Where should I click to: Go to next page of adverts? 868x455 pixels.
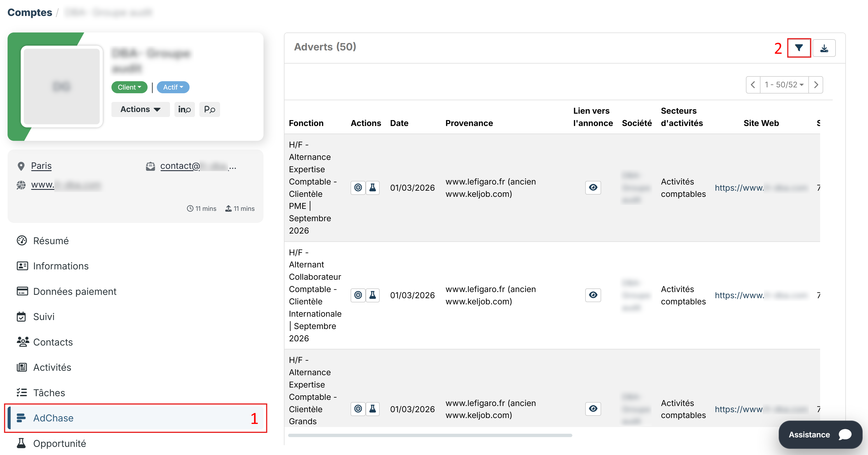coord(816,85)
